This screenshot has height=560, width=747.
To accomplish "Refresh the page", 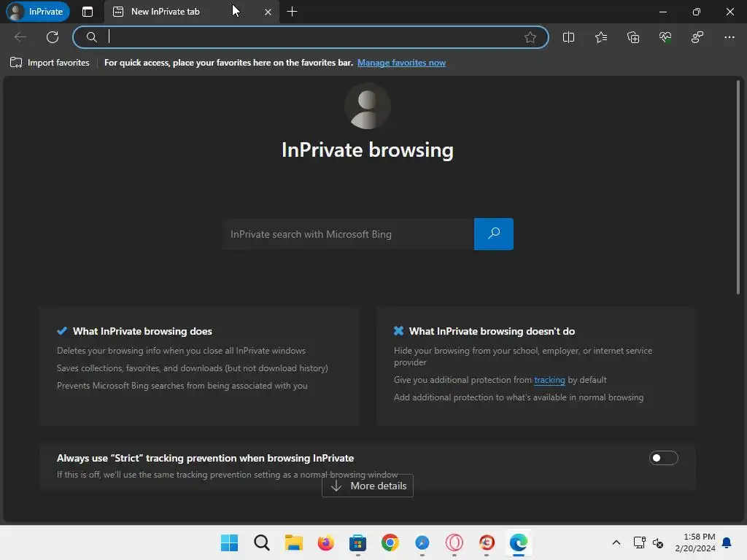I will (53, 37).
